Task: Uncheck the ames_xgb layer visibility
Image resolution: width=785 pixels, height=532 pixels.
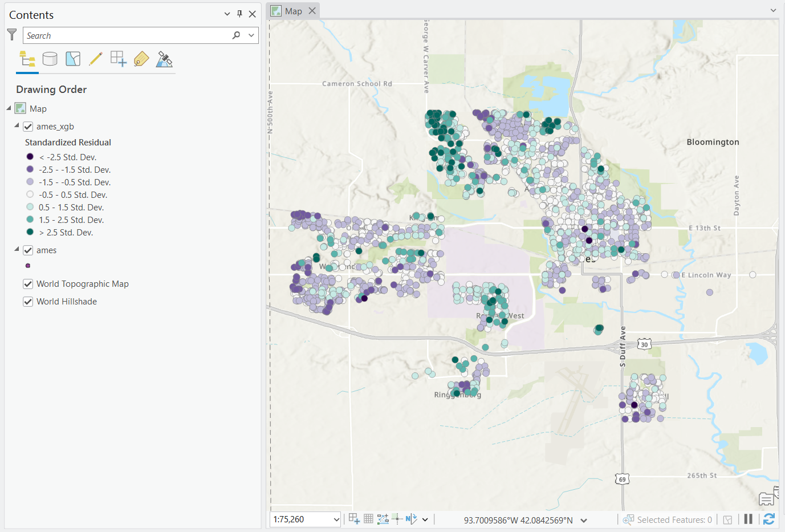Action: 27,126
